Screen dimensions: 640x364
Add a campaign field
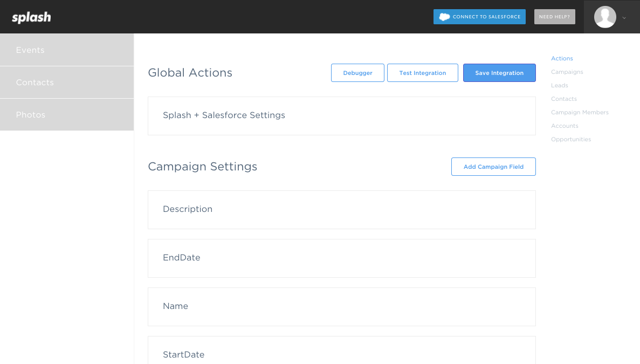[x=493, y=167]
